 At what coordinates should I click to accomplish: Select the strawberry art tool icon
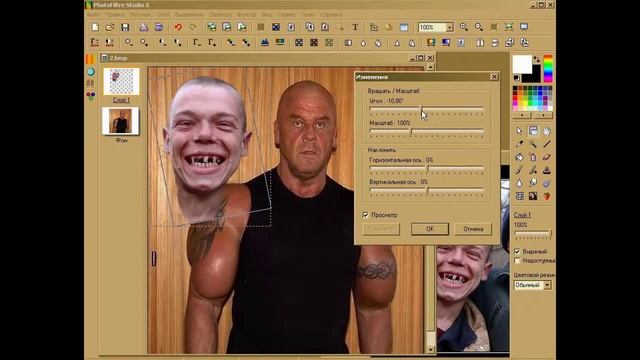click(x=547, y=196)
